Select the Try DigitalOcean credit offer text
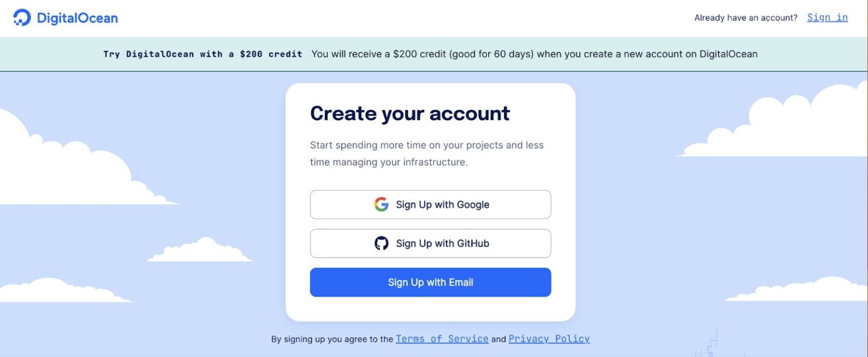The width and height of the screenshot is (868, 357). (203, 54)
